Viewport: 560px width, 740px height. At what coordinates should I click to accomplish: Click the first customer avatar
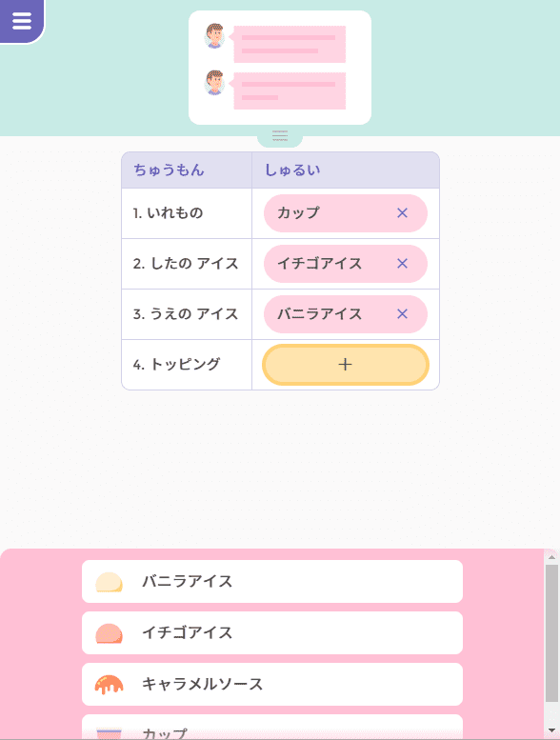click(x=214, y=36)
